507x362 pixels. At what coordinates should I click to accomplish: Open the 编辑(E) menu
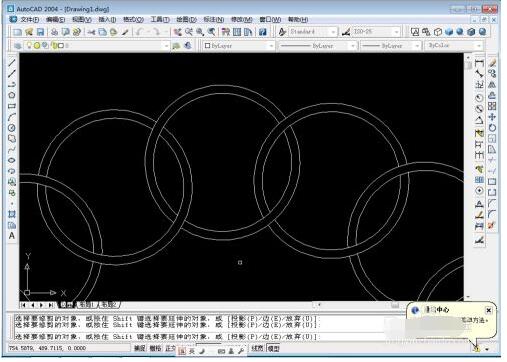pyautogui.click(x=55, y=20)
